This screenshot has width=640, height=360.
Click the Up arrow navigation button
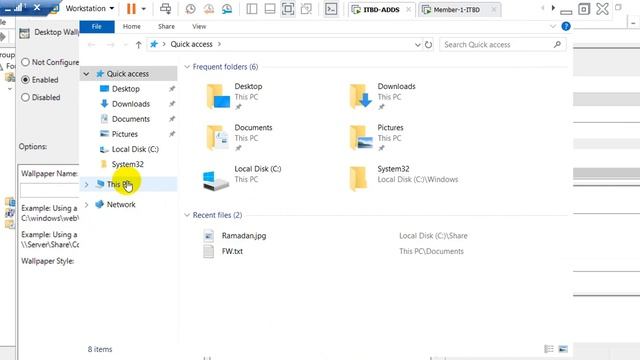tap(138, 44)
